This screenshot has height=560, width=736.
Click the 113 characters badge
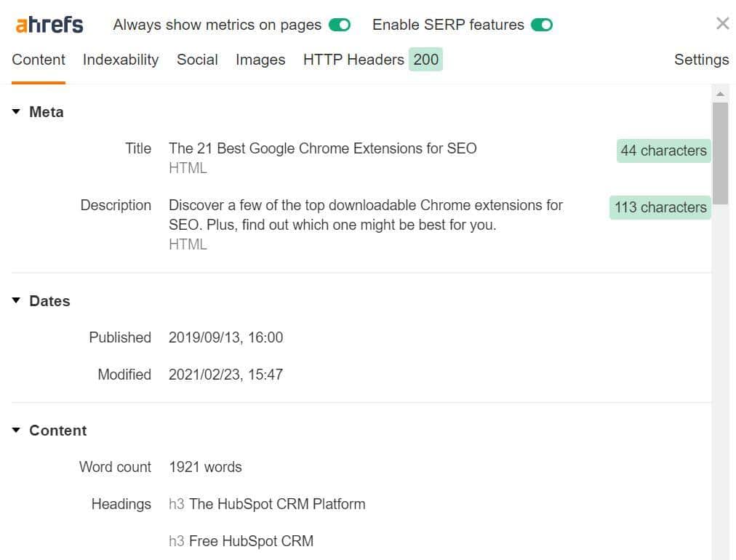pyautogui.click(x=660, y=207)
